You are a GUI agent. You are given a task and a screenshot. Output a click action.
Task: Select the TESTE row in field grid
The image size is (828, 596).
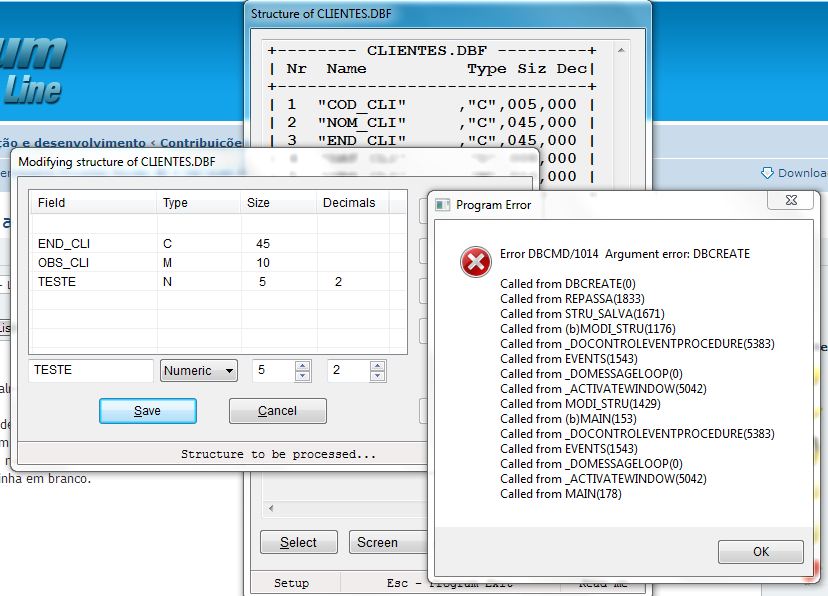pos(57,282)
